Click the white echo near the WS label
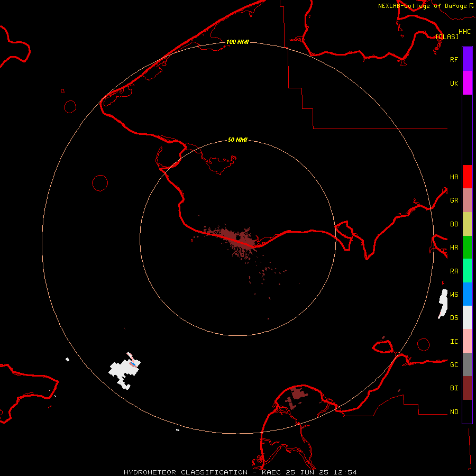Image resolution: width=476 pixels, height=476 pixels. (x=443, y=304)
